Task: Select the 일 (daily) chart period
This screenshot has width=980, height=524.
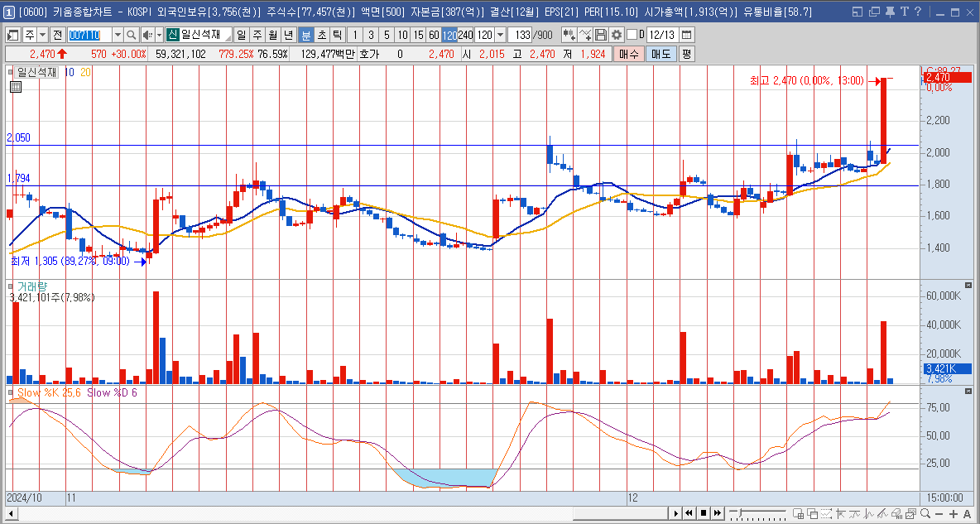Action: point(241,35)
